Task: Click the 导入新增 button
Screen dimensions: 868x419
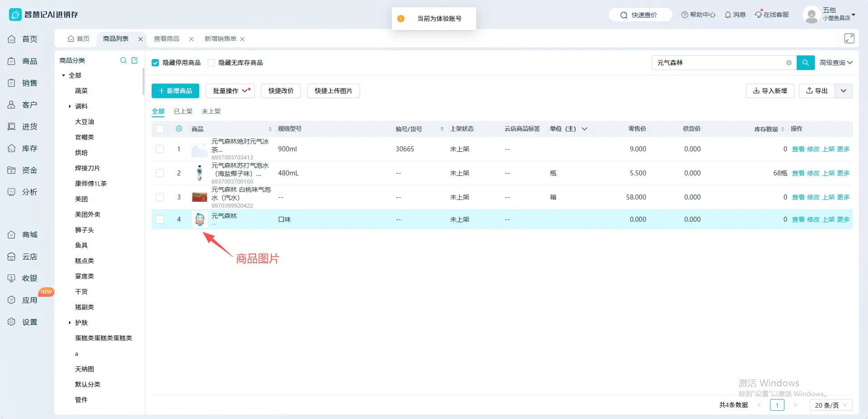Action: (x=770, y=91)
